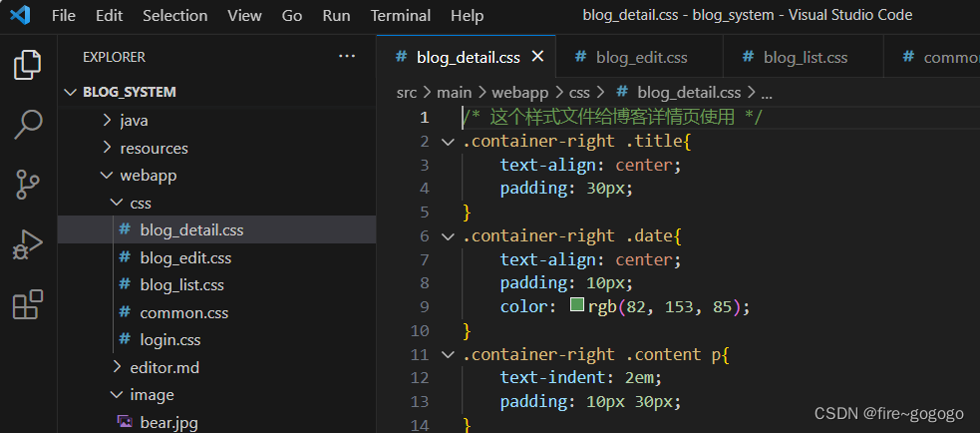Open blog_list.css in explorer tree
The height and width of the screenshot is (433, 980).
[181, 285]
